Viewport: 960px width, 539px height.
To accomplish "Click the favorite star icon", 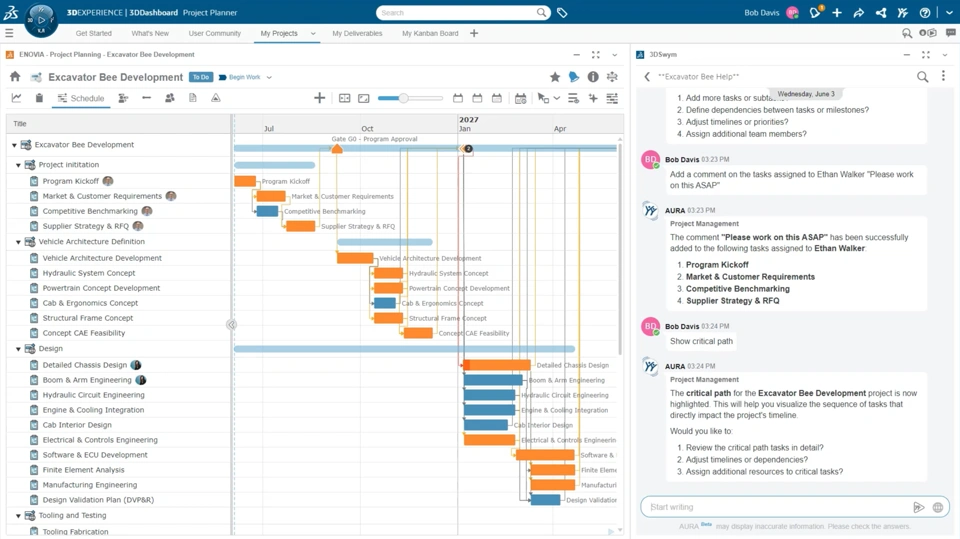I will coord(555,77).
